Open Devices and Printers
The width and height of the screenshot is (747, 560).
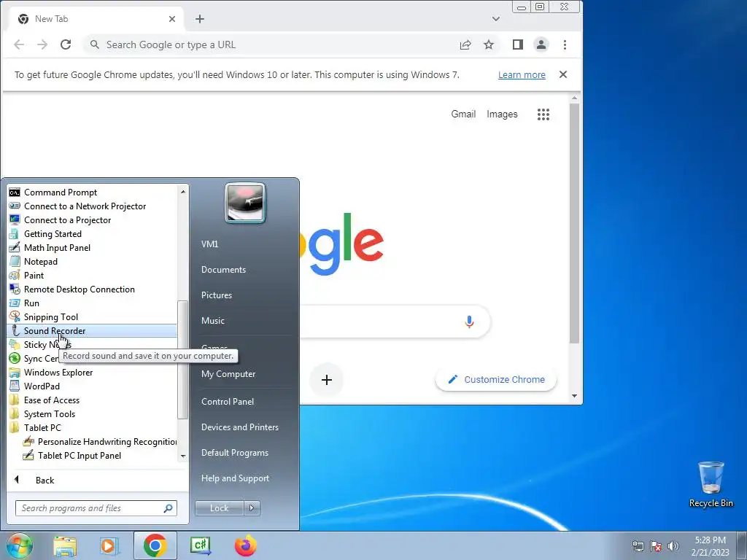coord(239,427)
